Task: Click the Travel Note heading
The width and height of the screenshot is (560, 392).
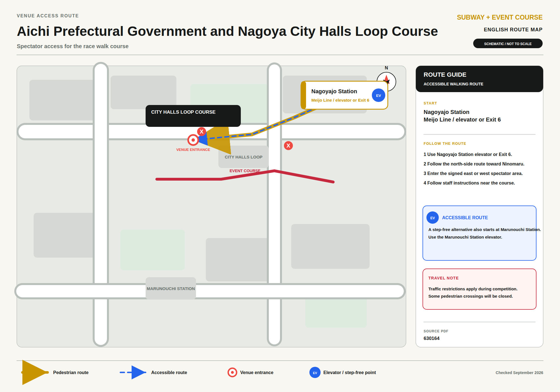Action: [x=444, y=278]
